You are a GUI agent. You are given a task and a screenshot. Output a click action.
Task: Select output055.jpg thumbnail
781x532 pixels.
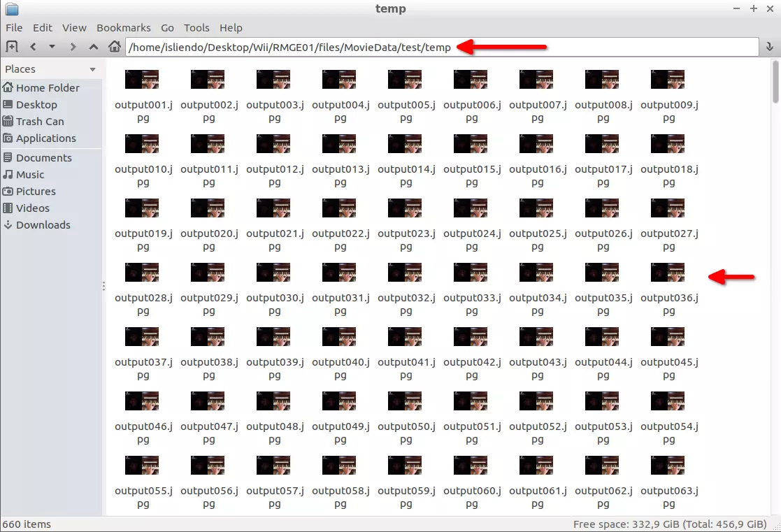142,465
